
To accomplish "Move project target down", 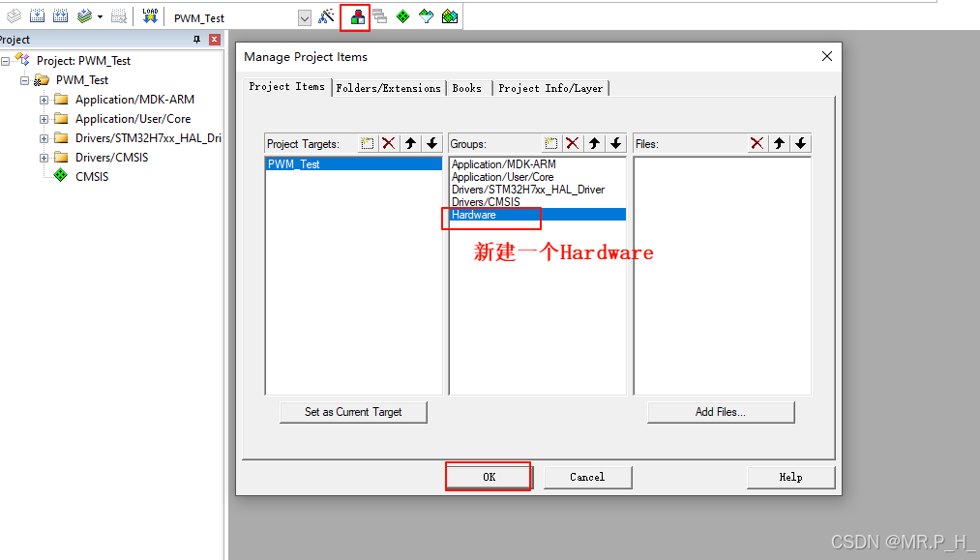I will pos(431,144).
